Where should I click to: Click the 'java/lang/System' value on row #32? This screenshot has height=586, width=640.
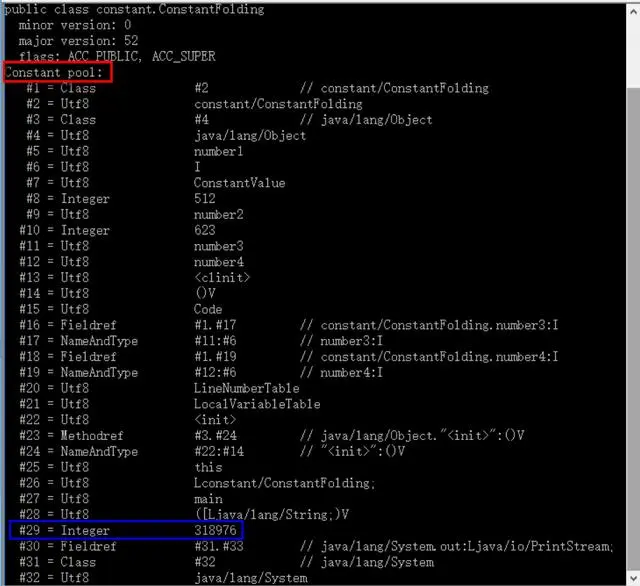251,578
